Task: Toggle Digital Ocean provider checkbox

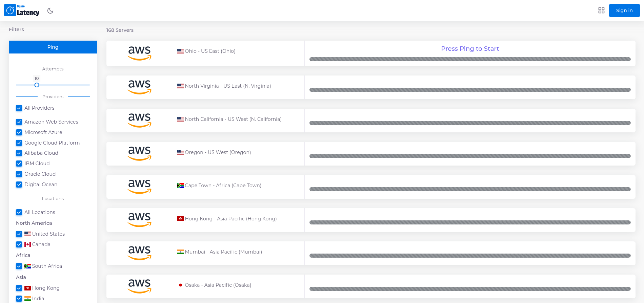Action: 19,185
